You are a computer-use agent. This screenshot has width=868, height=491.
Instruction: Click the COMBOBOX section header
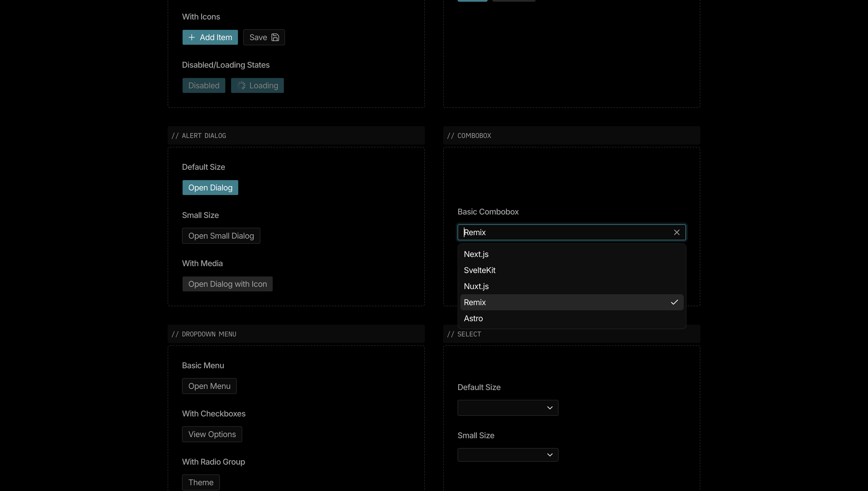[572, 136]
